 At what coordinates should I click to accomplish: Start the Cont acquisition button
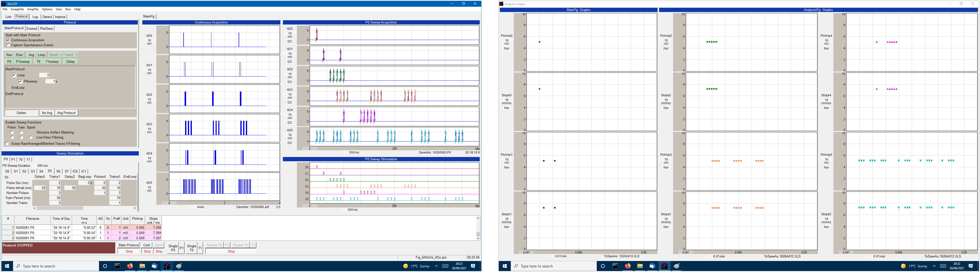tap(147, 245)
